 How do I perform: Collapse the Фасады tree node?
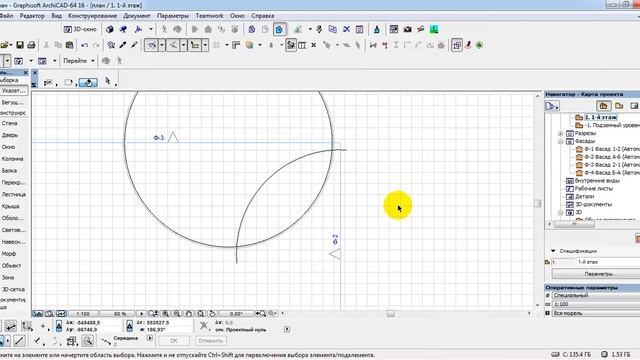pos(560,141)
